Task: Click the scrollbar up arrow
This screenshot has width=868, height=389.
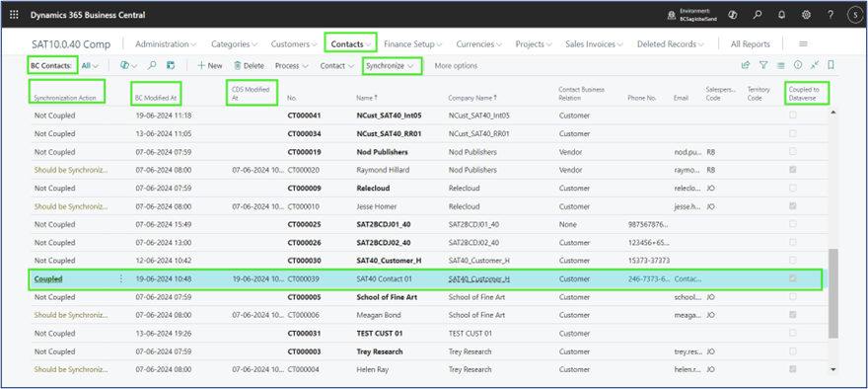Action: pos(833,113)
